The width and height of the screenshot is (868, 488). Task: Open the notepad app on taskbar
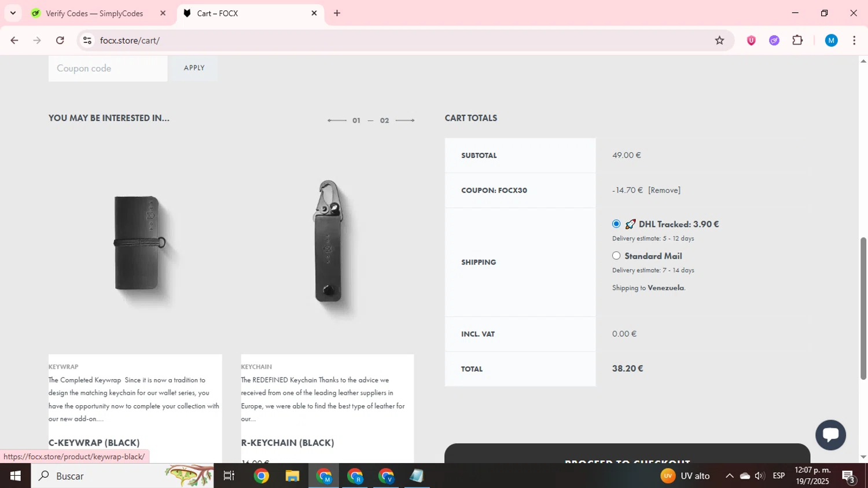pos(417,476)
